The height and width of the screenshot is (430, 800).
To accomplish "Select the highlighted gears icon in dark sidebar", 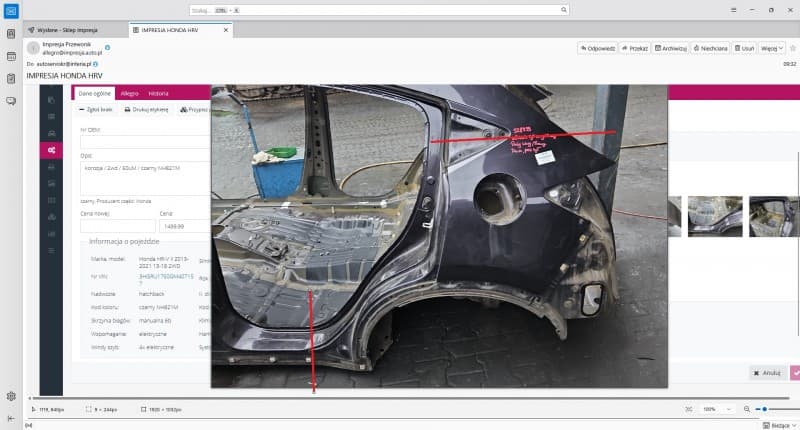I will pos(51,150).
